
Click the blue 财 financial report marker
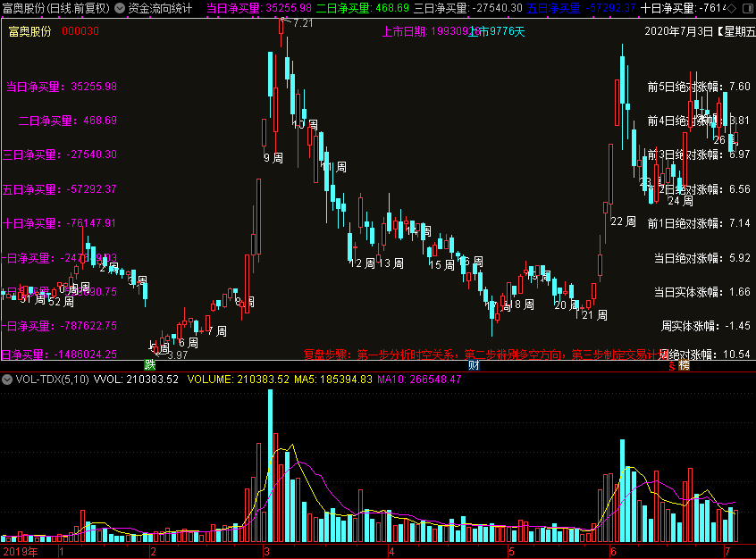tap(474, 365)
